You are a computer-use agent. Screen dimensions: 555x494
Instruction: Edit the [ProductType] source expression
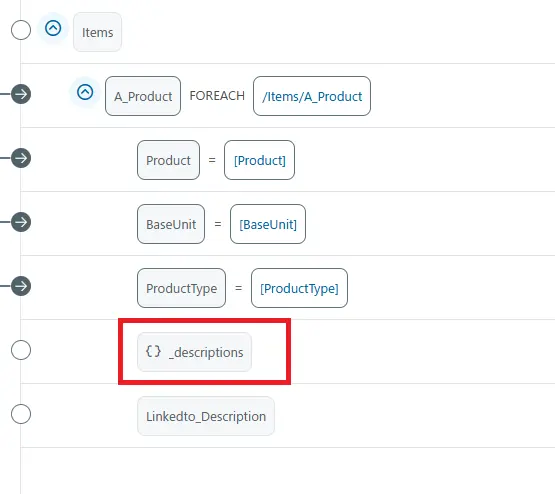point(299,288)
